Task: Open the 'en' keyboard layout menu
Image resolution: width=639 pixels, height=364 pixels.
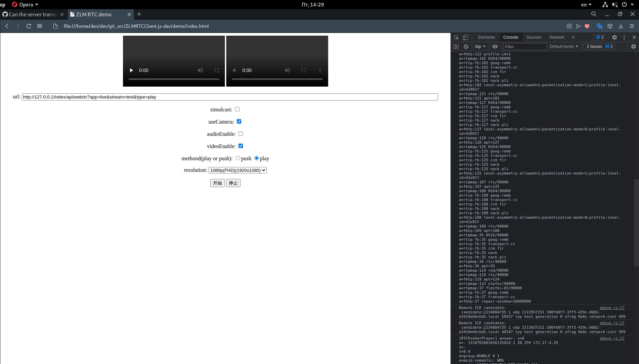Action: 586,4
